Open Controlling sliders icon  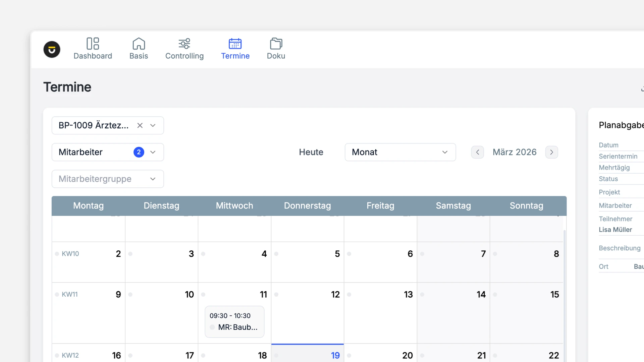(x=184, y=44)
